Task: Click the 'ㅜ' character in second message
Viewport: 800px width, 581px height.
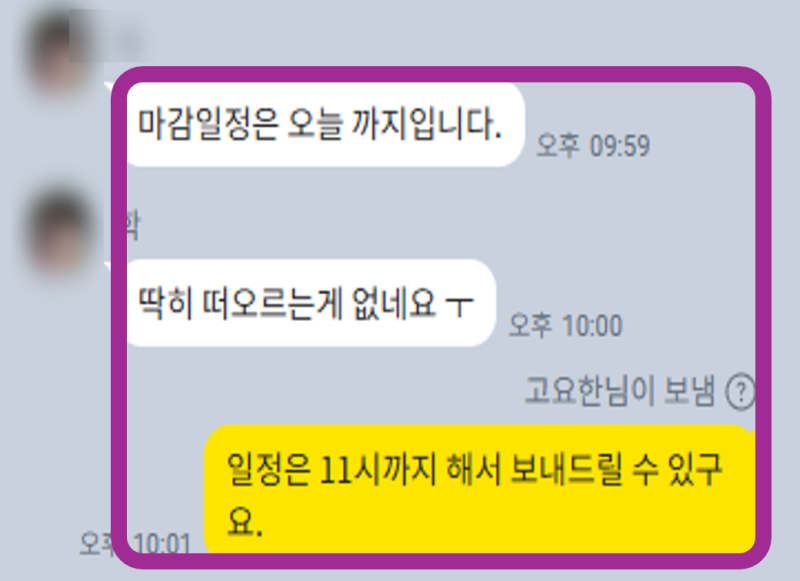Action: [x=460, y=305]
